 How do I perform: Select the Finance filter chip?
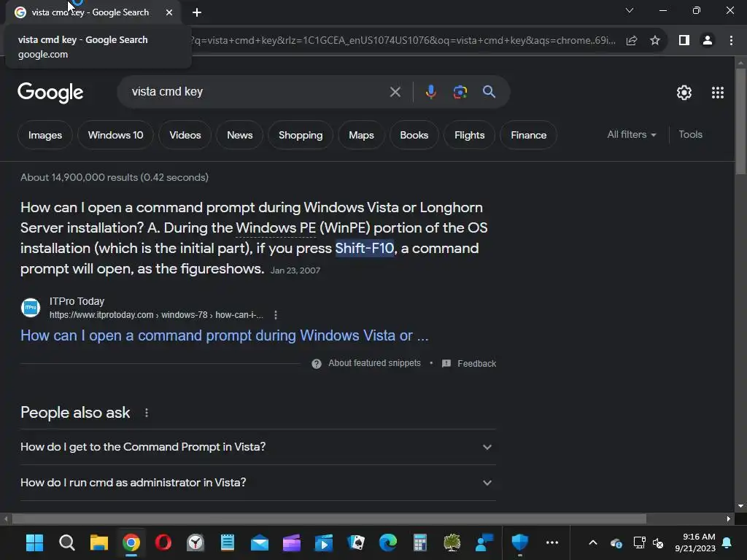[528, 135]
